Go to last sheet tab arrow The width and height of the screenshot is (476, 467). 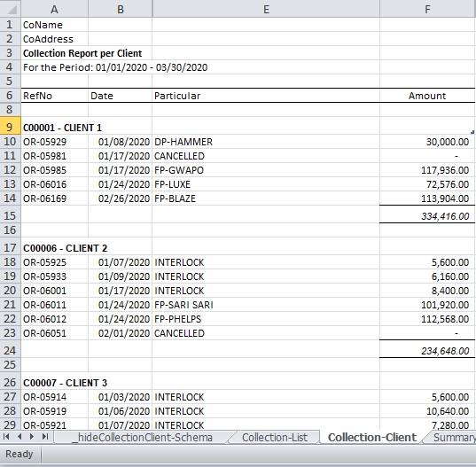[45, 437]
